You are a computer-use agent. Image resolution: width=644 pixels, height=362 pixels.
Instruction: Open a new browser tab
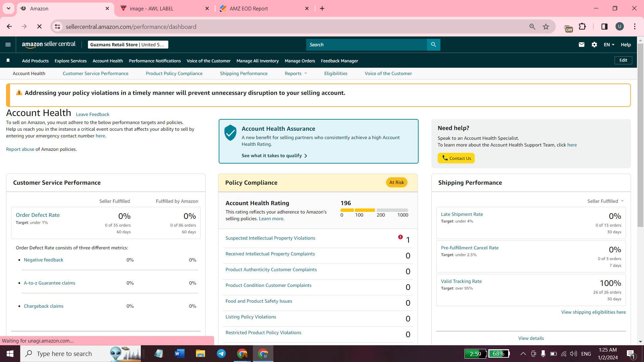click(322, 8)
